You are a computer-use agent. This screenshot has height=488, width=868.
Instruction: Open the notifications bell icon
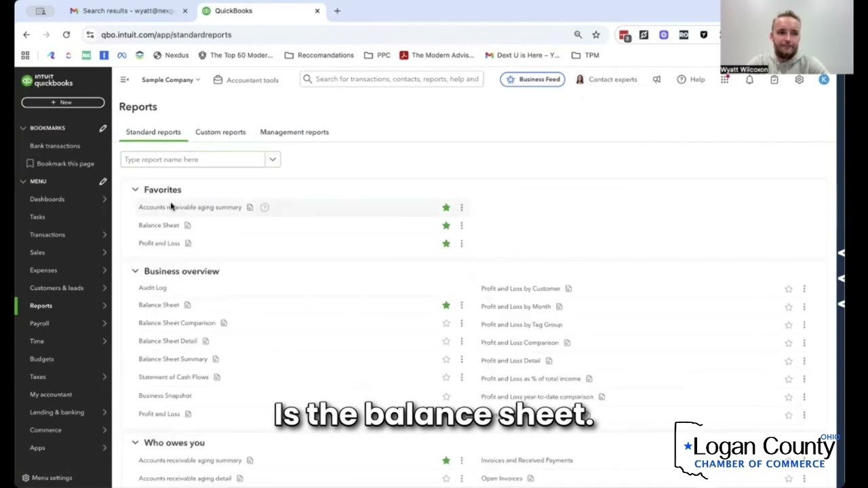749,79
